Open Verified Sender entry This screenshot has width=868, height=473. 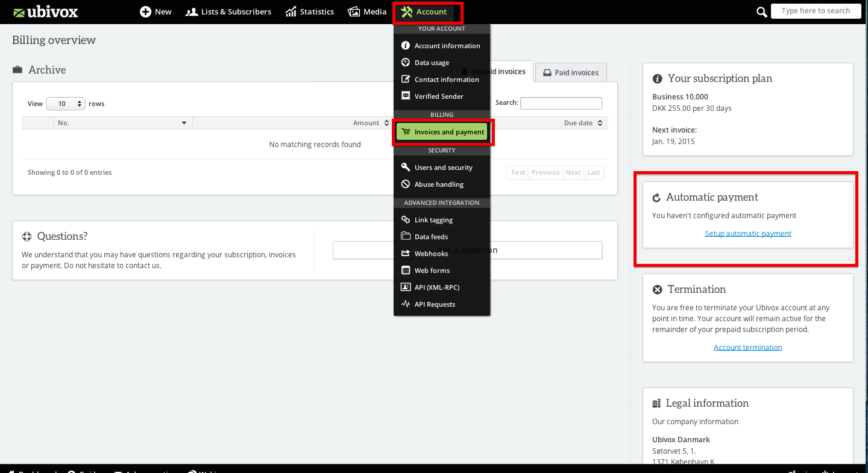(442, 96)
